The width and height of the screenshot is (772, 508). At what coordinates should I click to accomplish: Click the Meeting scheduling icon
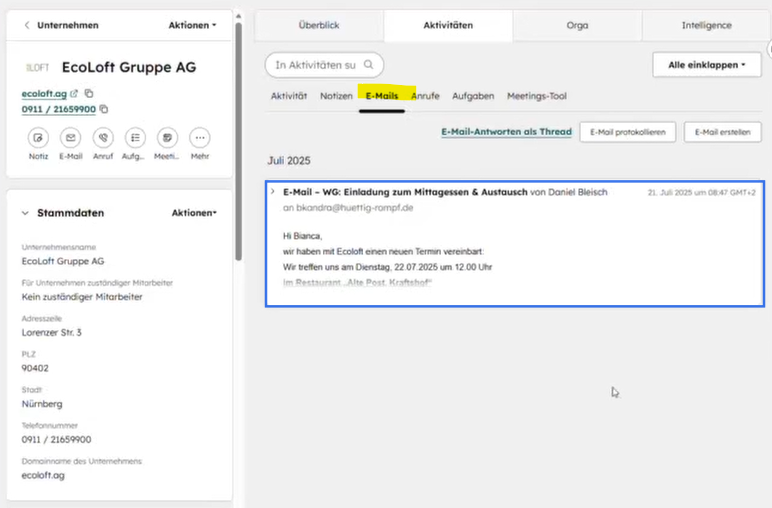point(167,138)
